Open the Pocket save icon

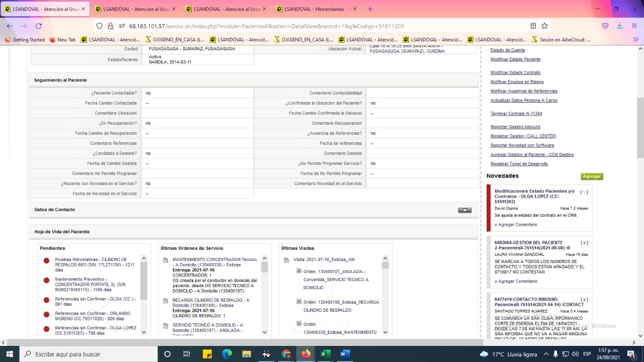click(605, 26)
